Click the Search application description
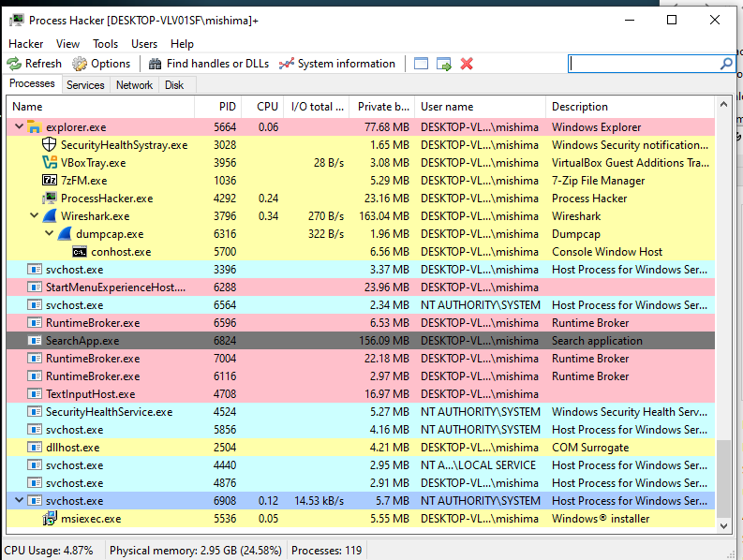This screenshot has width=743, height=560. pos(597,341)
